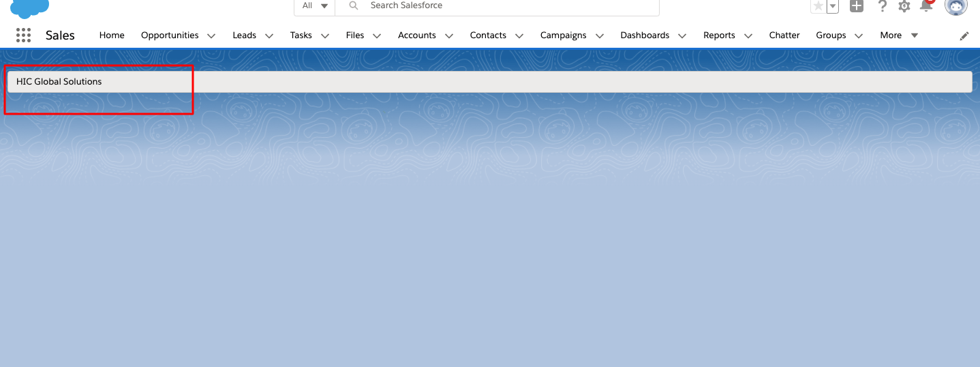Open the Leads tab
This screenshot has height=367, width=980.
pyautogui.click(x=244, y=35)
